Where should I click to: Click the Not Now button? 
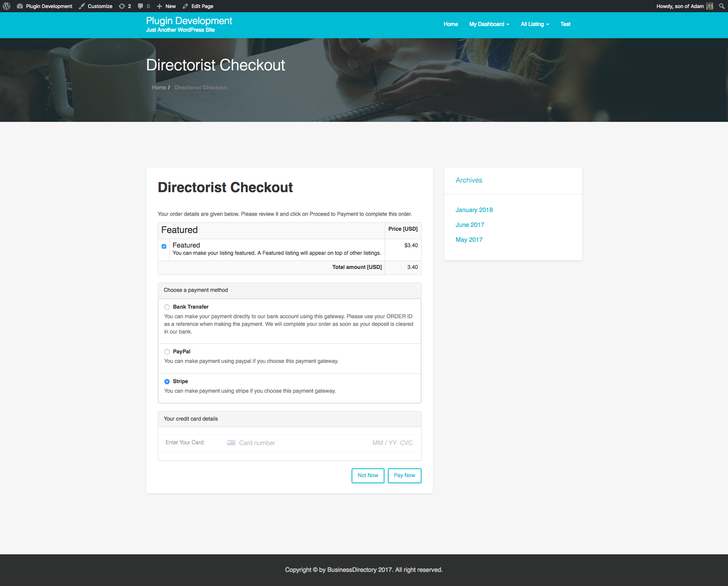pos(368,476)
